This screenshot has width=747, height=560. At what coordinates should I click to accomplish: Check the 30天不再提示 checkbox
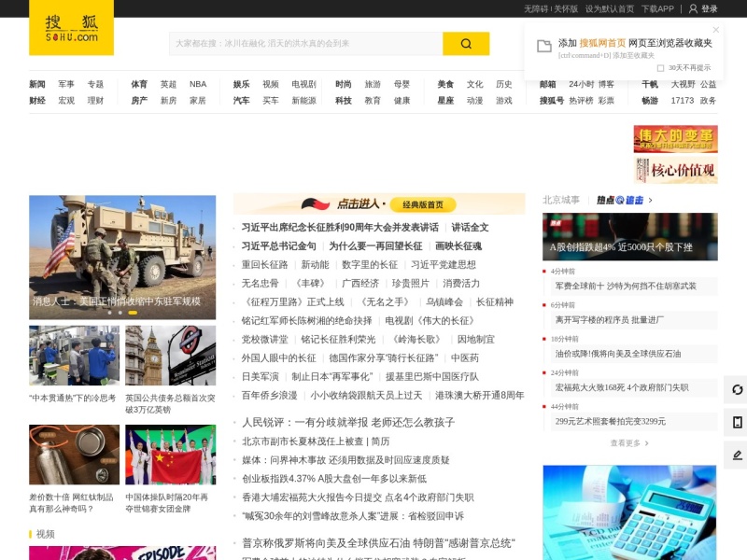click(x=660, y=68)
